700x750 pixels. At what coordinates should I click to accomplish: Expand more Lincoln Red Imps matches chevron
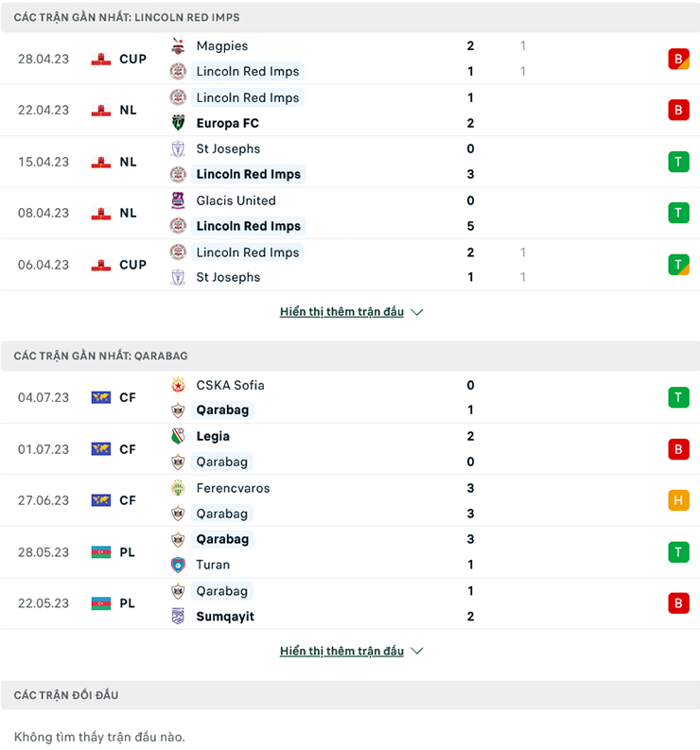click(x=417, y=312)
